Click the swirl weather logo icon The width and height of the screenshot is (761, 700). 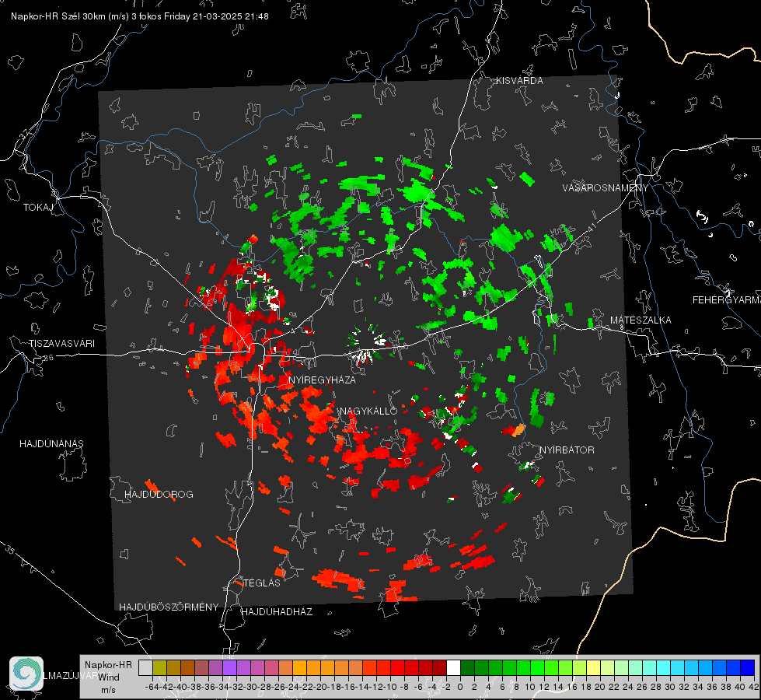[x=26, y=674]
